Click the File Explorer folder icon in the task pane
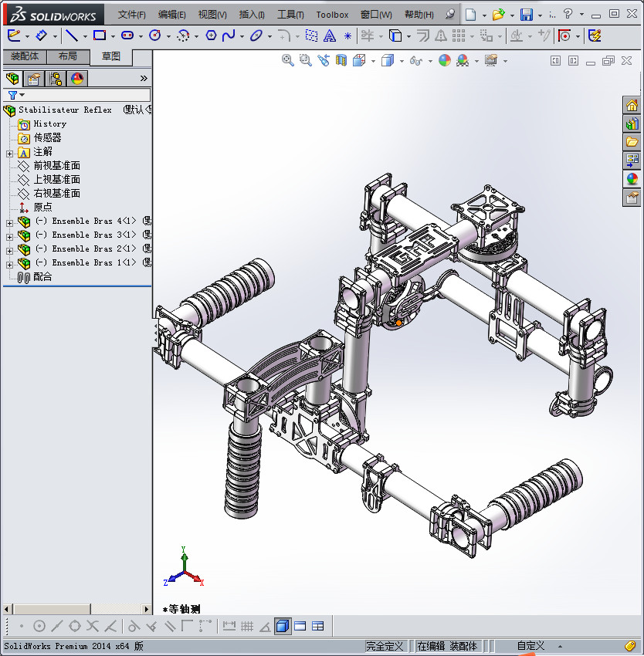 click(632, 142)
